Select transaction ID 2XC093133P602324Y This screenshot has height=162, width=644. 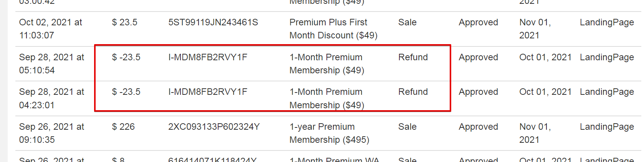[214, 127]
